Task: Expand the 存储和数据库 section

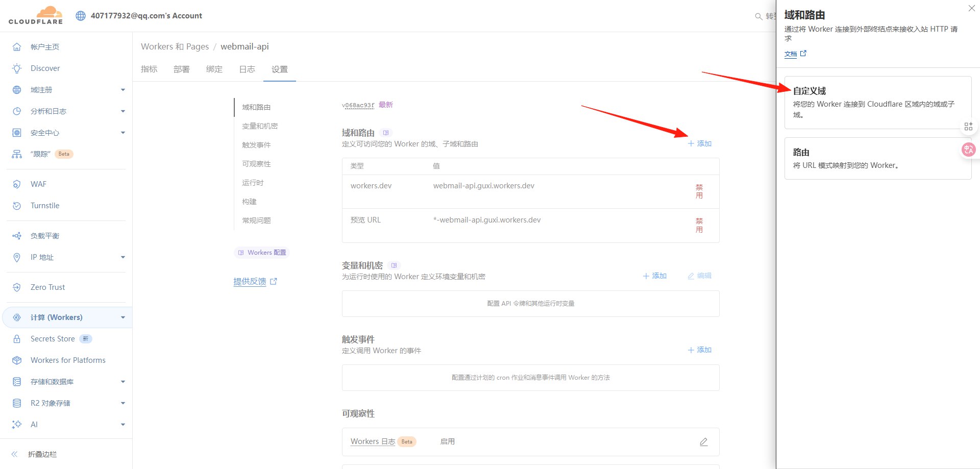Action: [x=52, y=381]
